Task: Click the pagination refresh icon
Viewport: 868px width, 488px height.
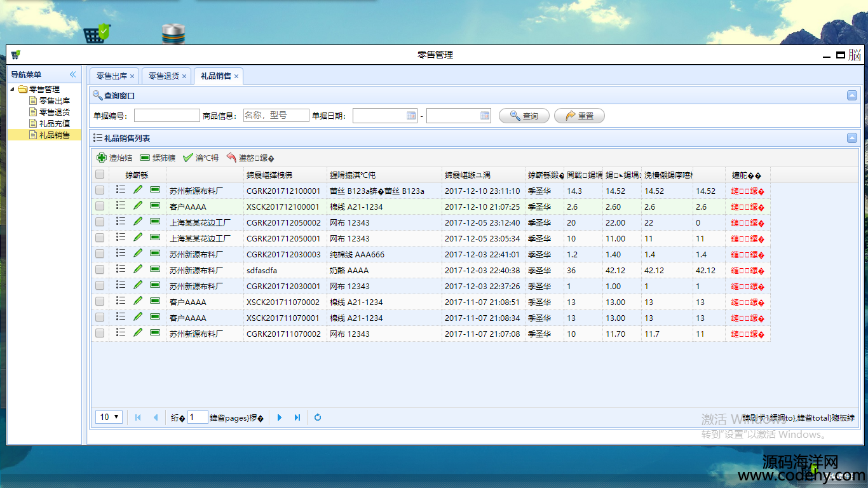Action: pyautogui.click(x=318, y=417)
